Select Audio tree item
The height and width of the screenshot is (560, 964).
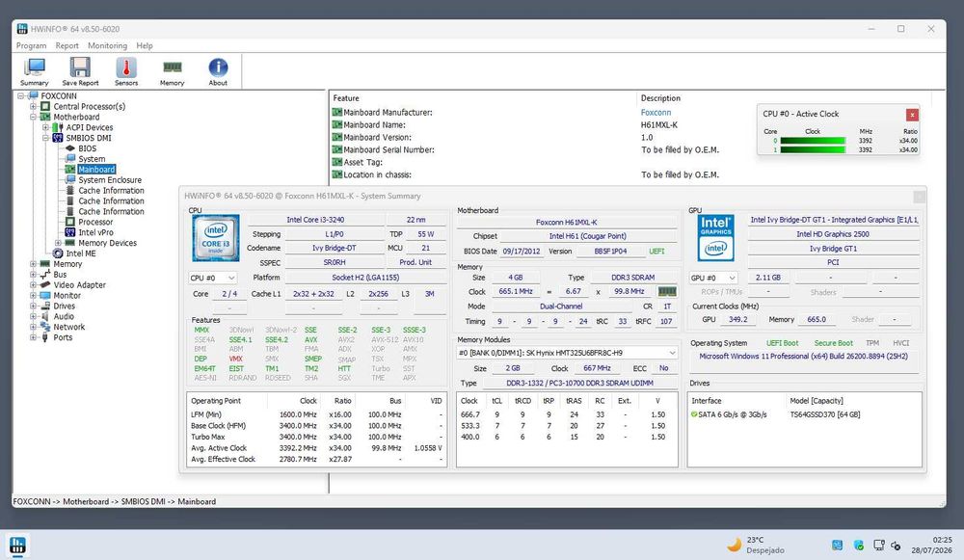64,316
